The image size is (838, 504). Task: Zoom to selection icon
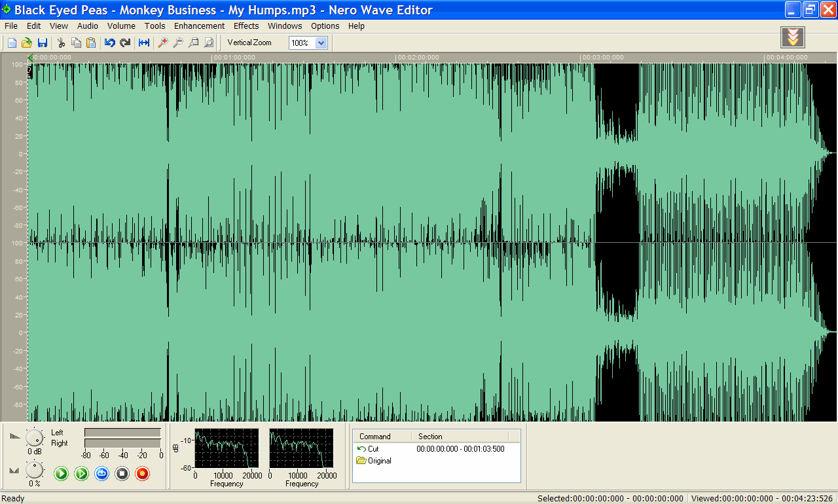tap(193, 43)
